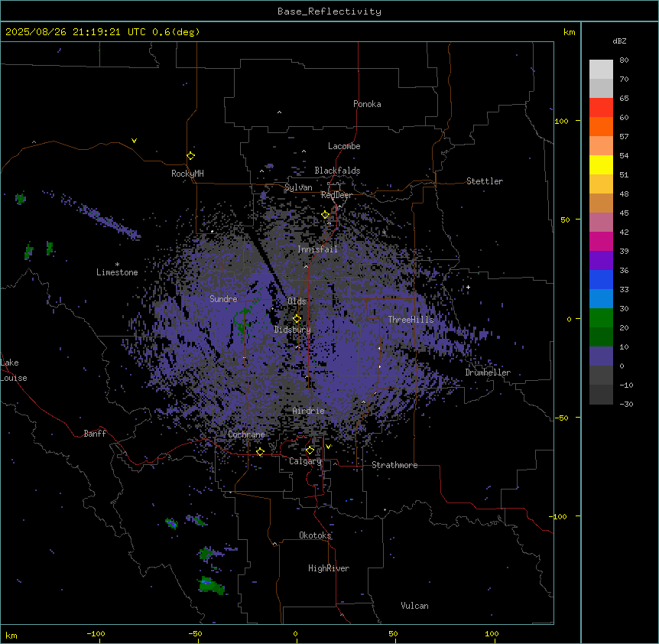This screenshot has height=644, width=659.
Task: Click the Ponoka city label
Action: [367, 104]
